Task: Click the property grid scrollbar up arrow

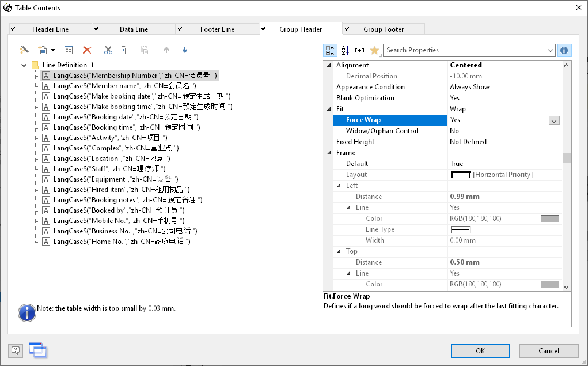Action: [567, 65]
